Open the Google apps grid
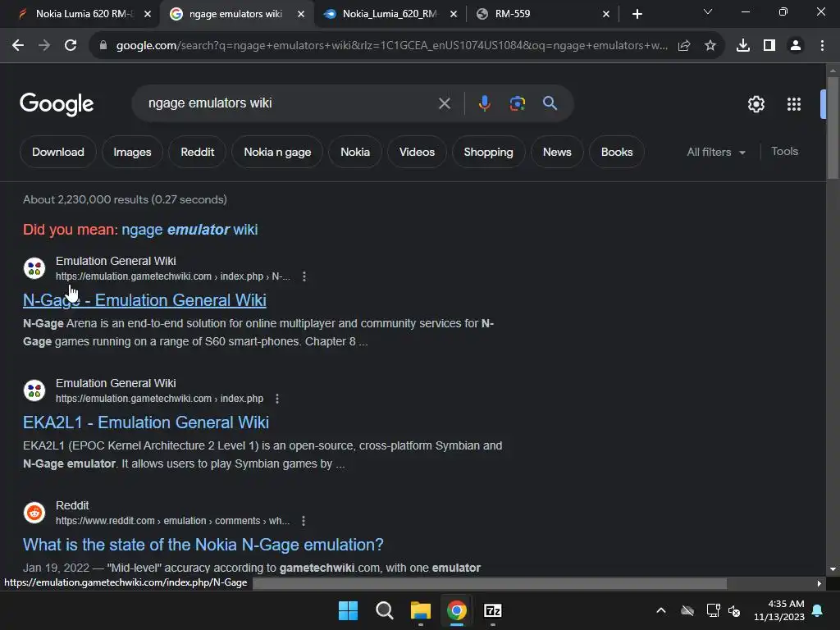The image size is (840, 630). (794, 104)
